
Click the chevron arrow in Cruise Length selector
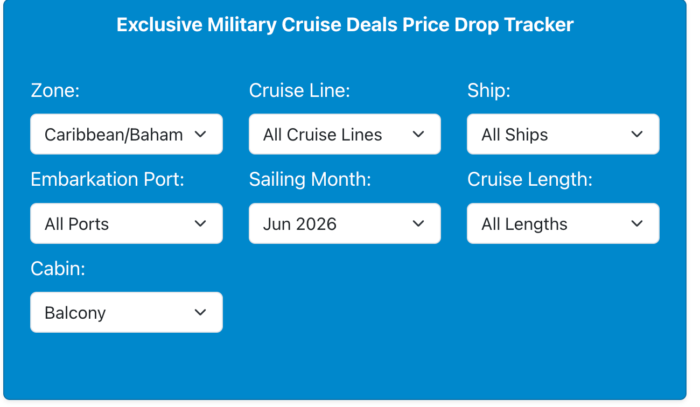tap(637, 223)
